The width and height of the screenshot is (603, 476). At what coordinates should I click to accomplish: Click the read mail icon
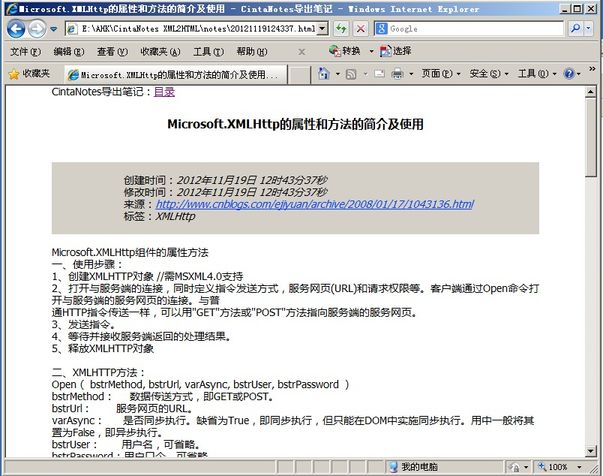379,74
